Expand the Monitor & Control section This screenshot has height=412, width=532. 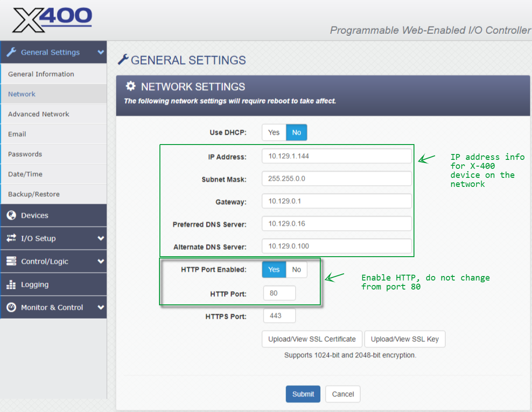(x=101, y=307)
